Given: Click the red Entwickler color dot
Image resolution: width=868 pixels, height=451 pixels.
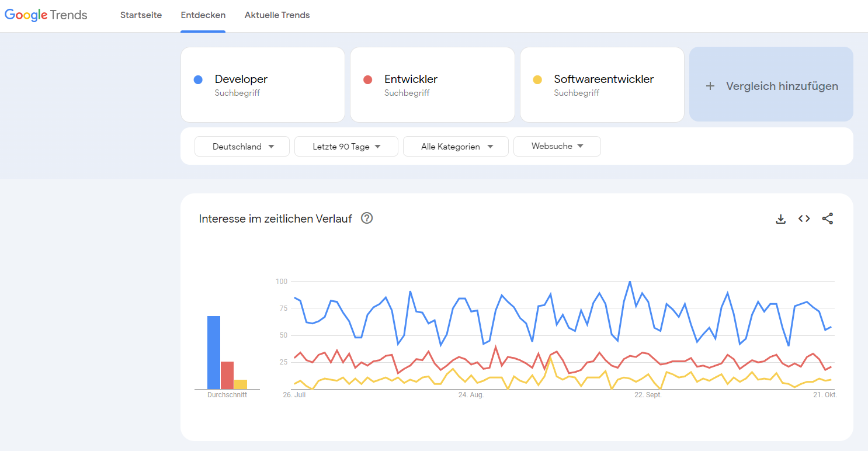Looking at the screenshot, I should (367, 79).
